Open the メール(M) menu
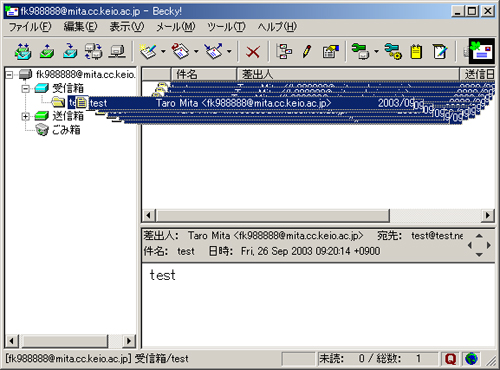The width and height of the screenshot is (500, 370). (176, 27)
